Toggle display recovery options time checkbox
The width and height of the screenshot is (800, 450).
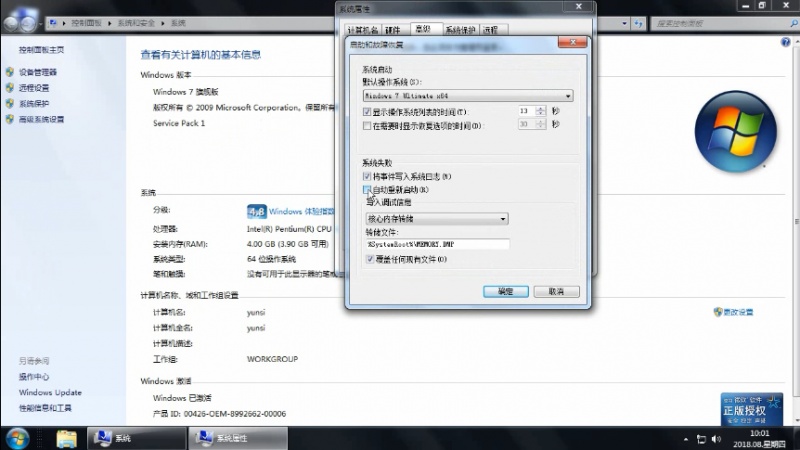367,126
